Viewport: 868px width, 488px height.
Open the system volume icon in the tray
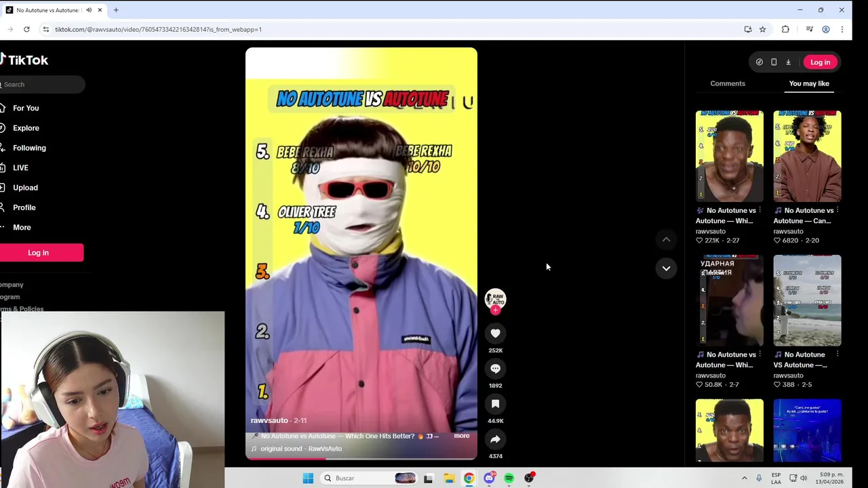coord(804,479)
